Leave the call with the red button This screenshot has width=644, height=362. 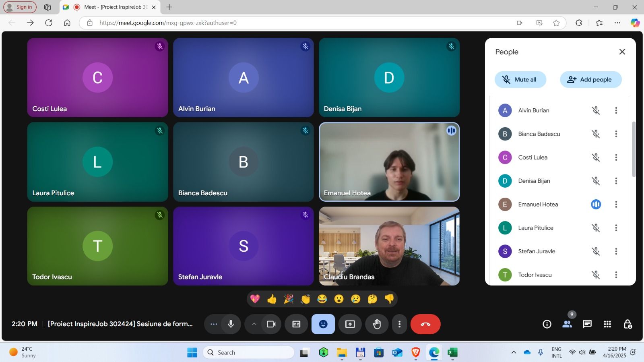click(x=425, y=324)
